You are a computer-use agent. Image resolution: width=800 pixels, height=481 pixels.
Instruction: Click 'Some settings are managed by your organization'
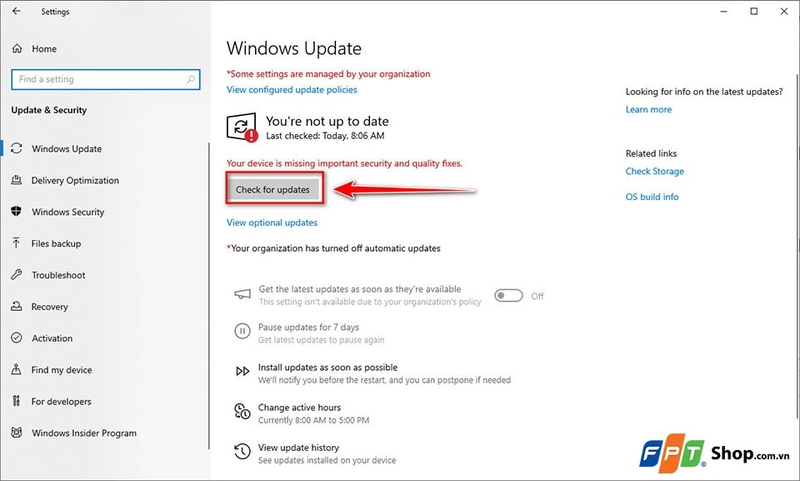point(329,74)
